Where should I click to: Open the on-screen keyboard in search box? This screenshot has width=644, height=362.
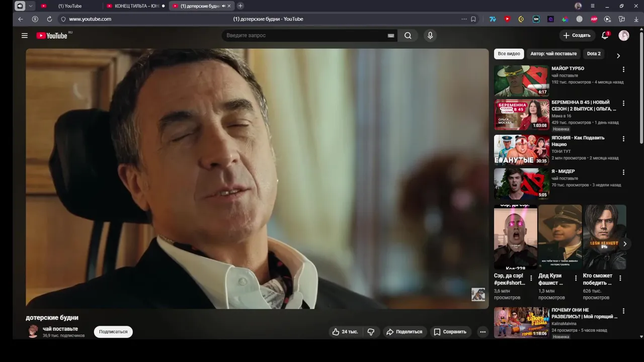click(391, 36)
